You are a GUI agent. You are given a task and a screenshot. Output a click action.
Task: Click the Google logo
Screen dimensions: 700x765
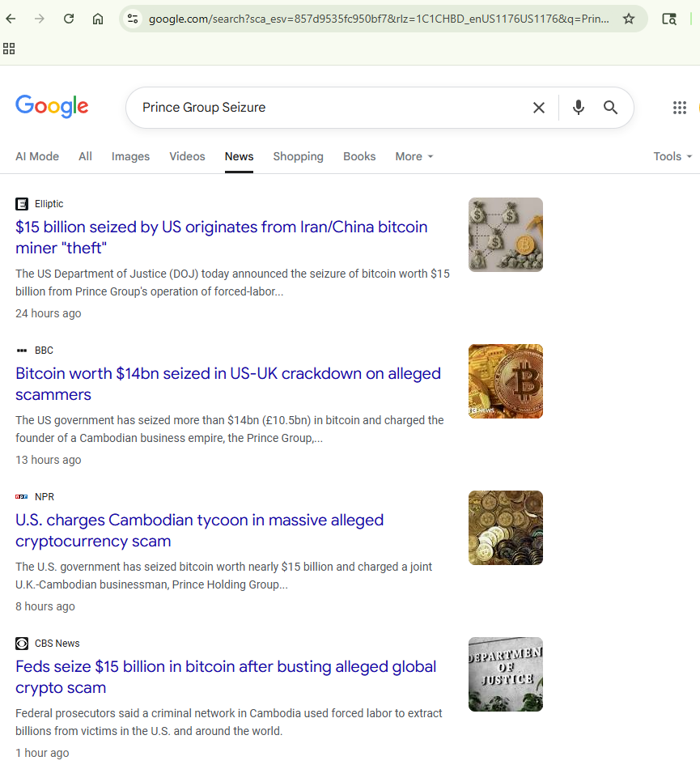[x=52, y=106]
